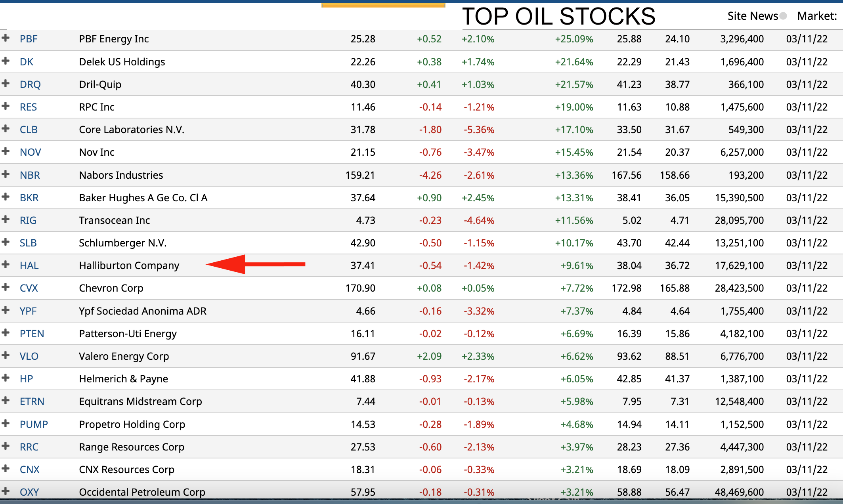Screen dimensions: 843x504
Task: Click the Market label in header
Action: pos(817,16)
